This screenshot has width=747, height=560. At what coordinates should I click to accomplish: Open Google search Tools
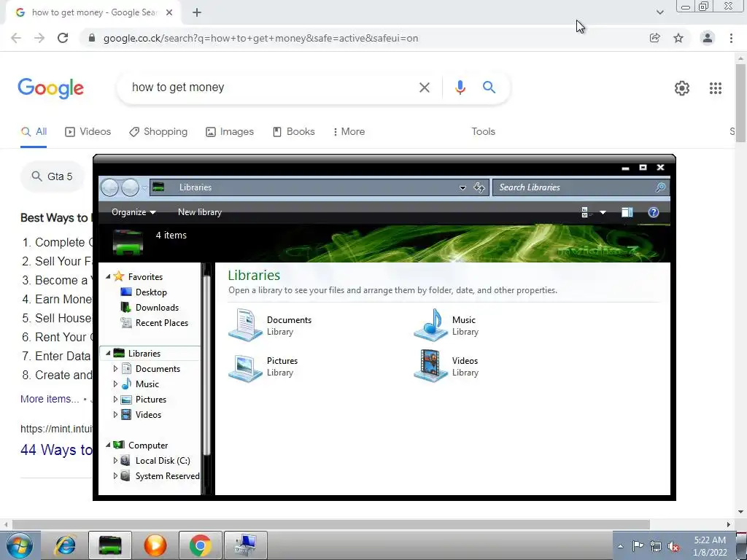coord(483,132)
